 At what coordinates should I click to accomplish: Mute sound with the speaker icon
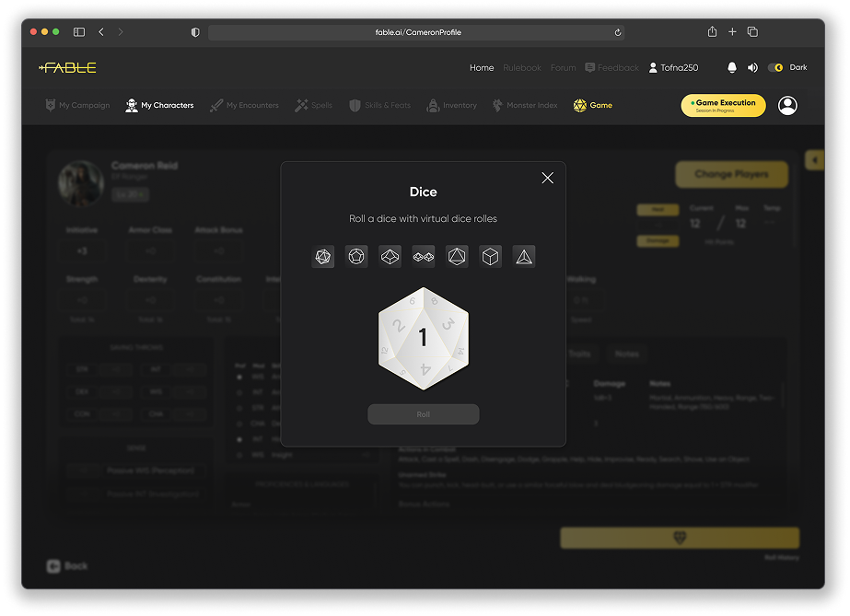752,68
